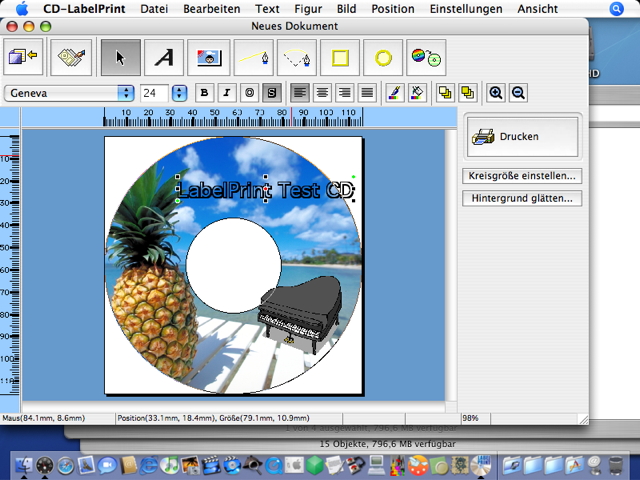Pick the yellow circle shape tool
640x480 pixels.
click(x=383, y=58)
